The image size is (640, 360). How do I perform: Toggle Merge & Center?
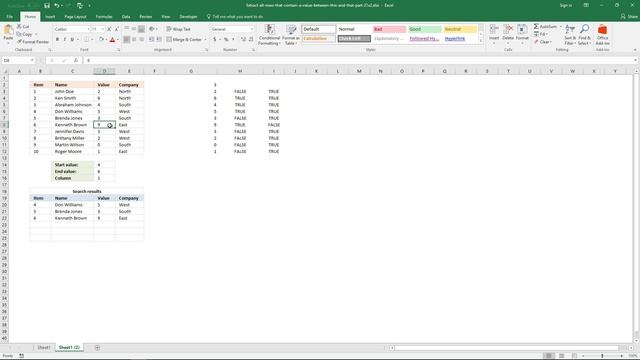pyautogui.click(x=184, y=40)
